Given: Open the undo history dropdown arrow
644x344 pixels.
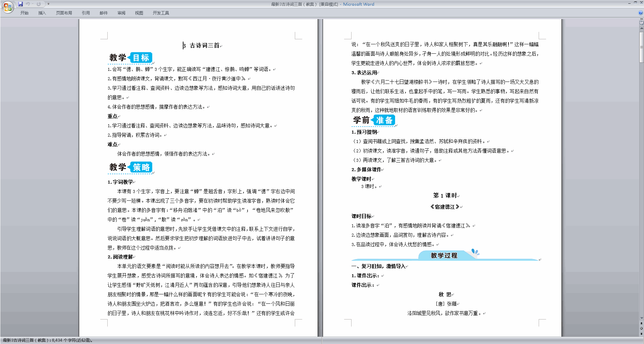Looking at the screenshot, I should [33, 4].
